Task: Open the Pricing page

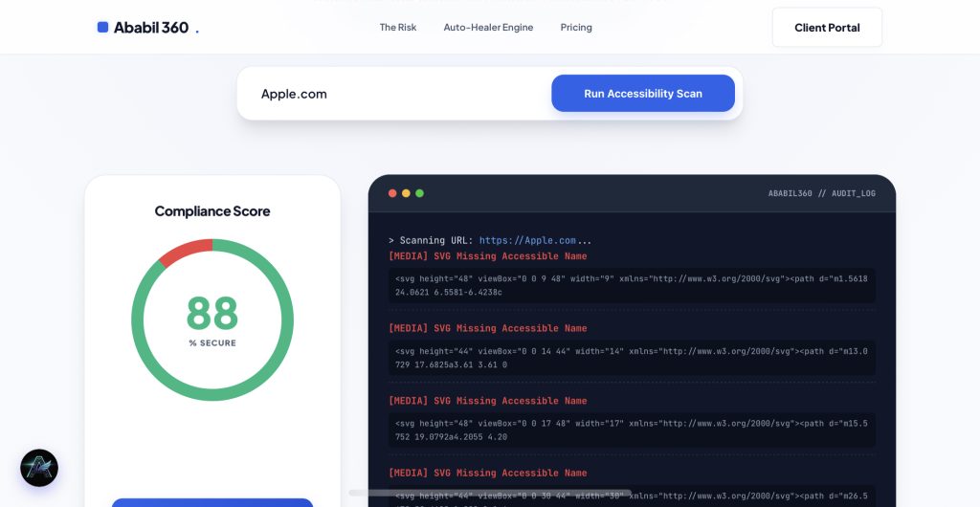Action: point(576,28)
